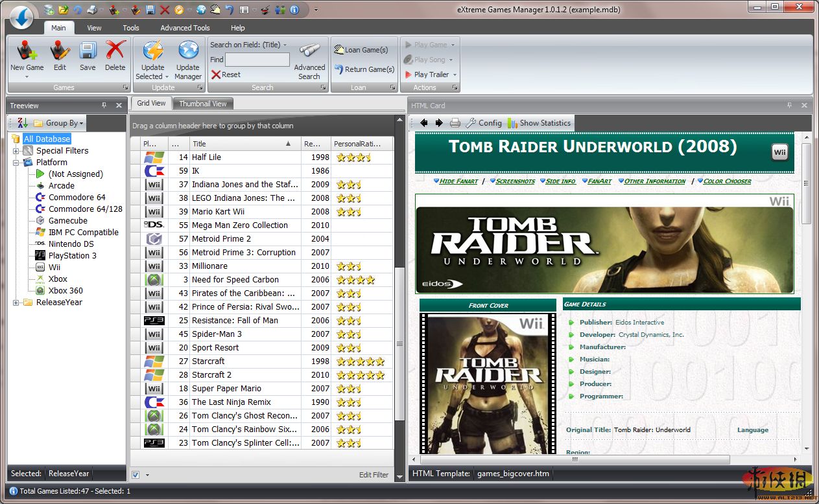
Task: Click the New Game ribbon icon
Action: (x=27, y=52)
